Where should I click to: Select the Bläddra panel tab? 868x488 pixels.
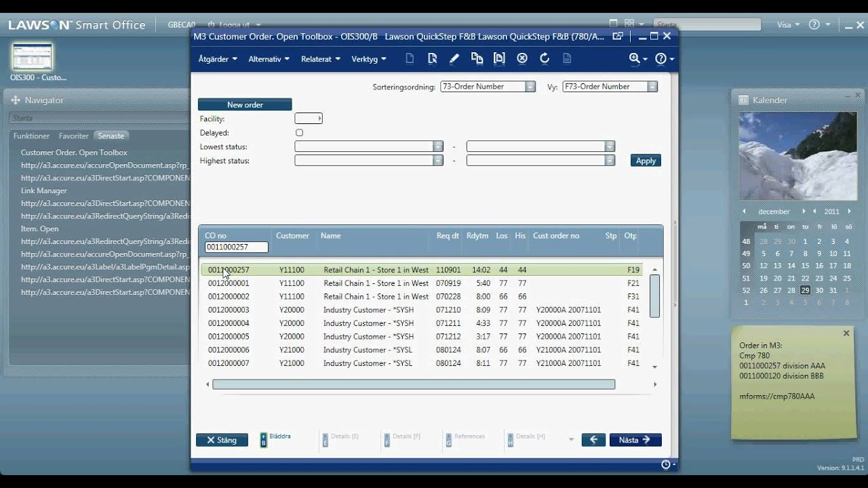coord(276,439)
